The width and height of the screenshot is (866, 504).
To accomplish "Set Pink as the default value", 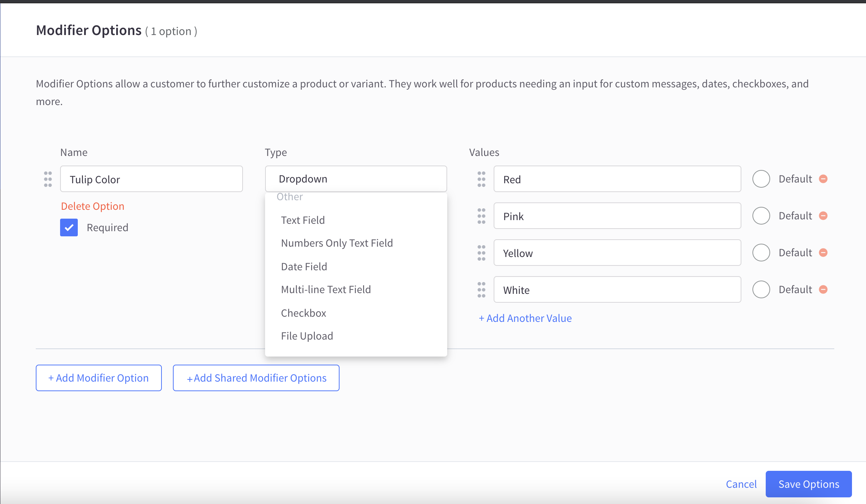I will [761, 216].
